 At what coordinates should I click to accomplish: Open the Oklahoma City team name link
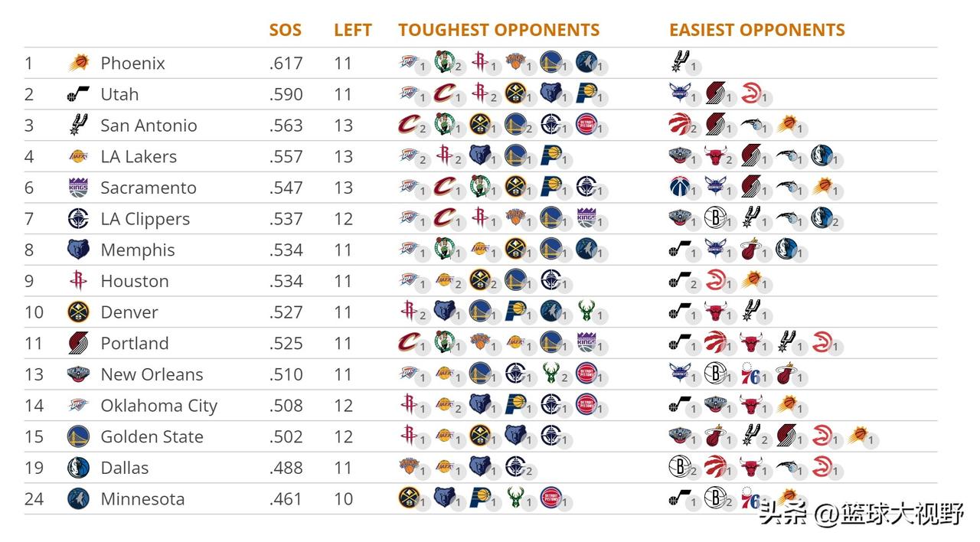click(x=159, y=406)
